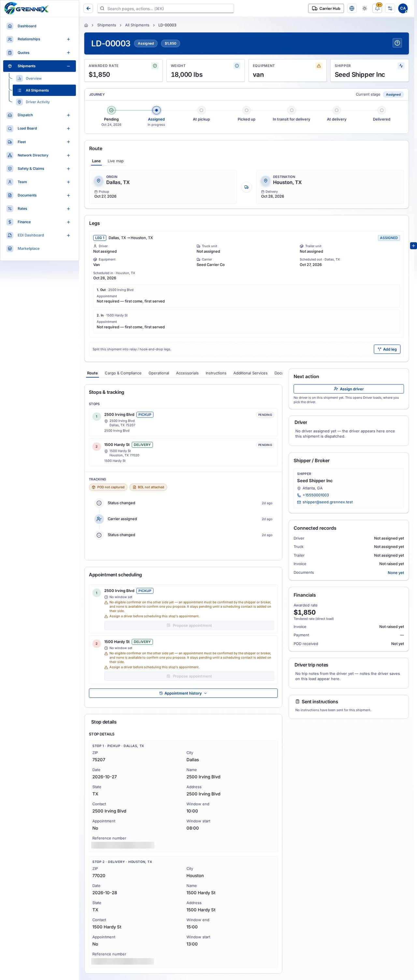Click the blue plus tab on right edge
Image resolution: width=417 pixels, height=980 pixels.
click(x=413, y=246)
